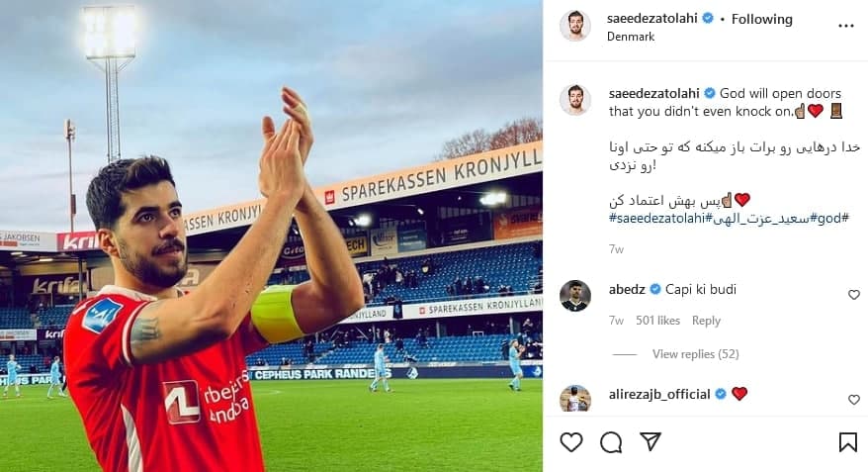Expand View replies (52)

(x=695, y=354)
